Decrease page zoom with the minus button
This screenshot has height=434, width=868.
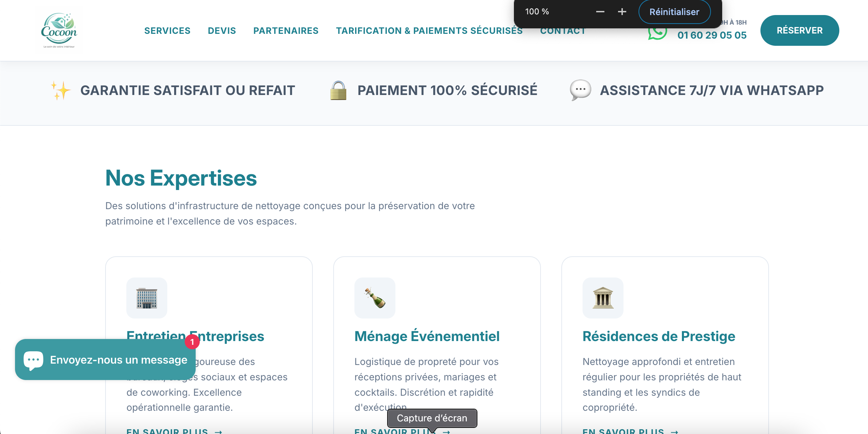600,12
